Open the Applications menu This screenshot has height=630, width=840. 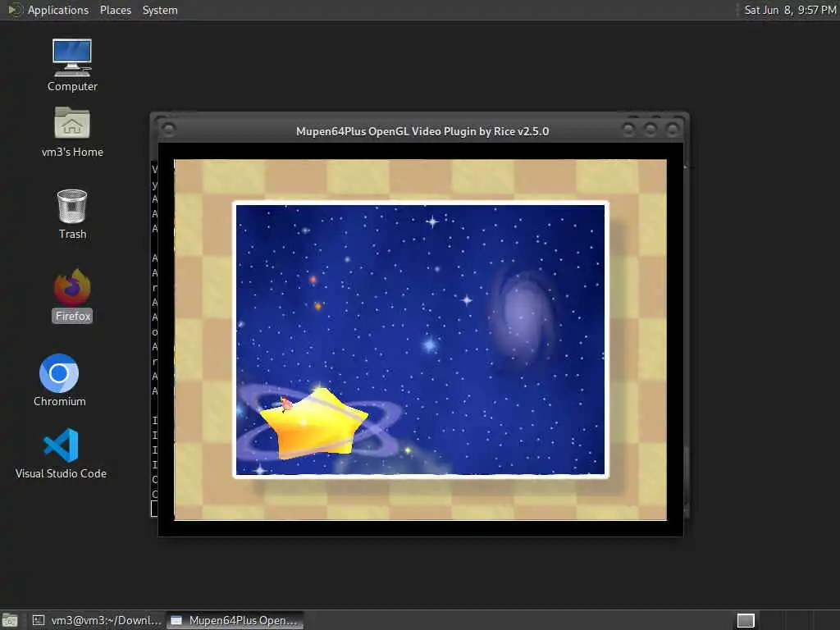(58, 10)
